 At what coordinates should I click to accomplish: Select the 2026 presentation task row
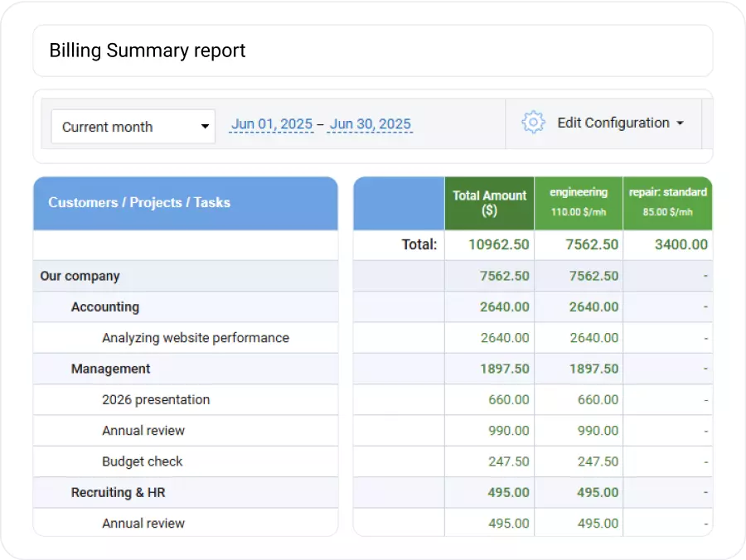(186, 400)
